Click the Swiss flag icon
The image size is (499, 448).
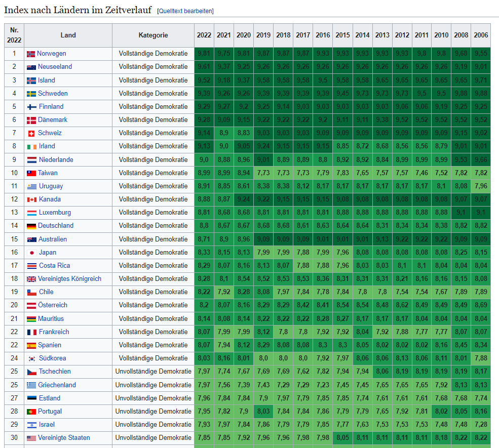point(31,134)
